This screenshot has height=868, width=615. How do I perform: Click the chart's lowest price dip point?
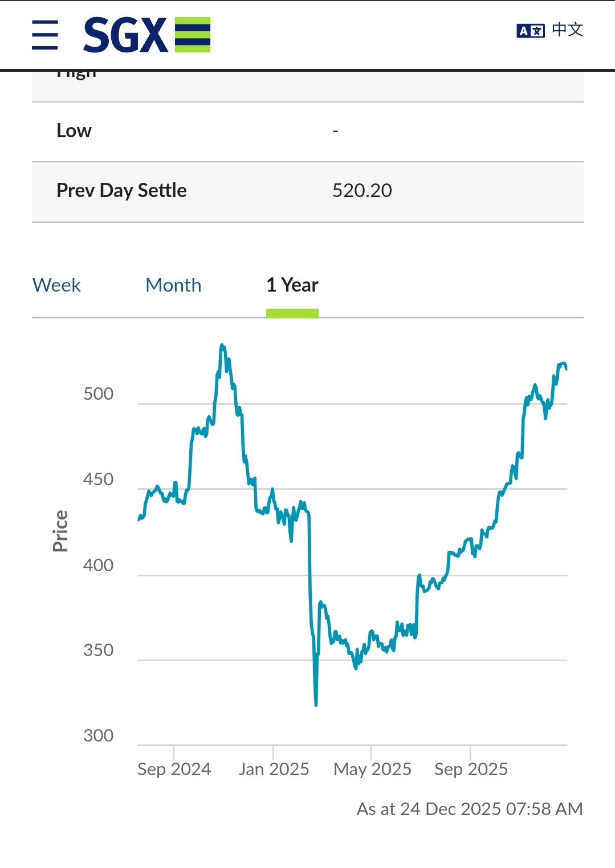pyautogui.click(x=316, y=704)
